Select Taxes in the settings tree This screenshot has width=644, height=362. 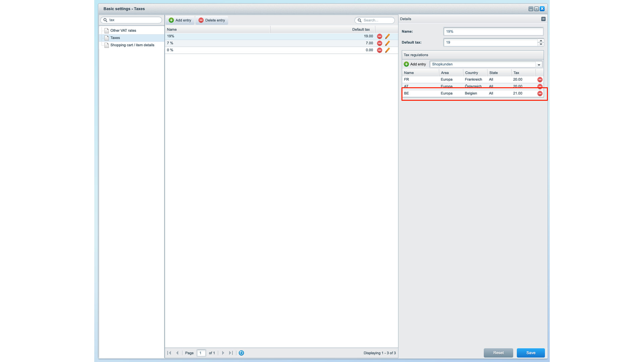click(x=115, y=38)
